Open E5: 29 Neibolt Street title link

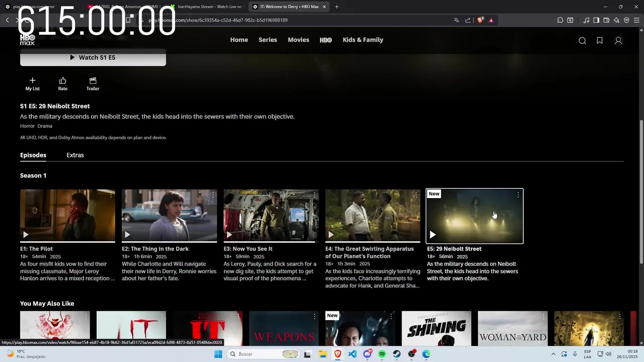pyautogui.click(x=454, y=249)
